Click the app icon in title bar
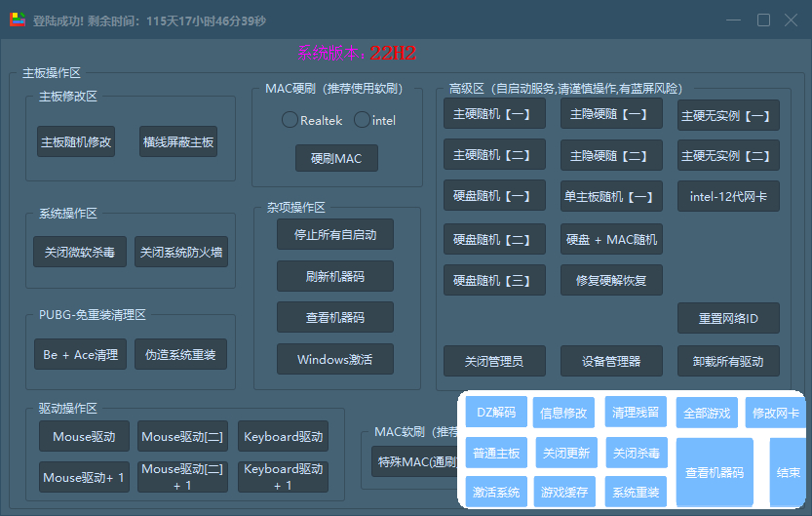Image resolution: width=812 pixels, height=516 pixels. click(x=18, y=20)
